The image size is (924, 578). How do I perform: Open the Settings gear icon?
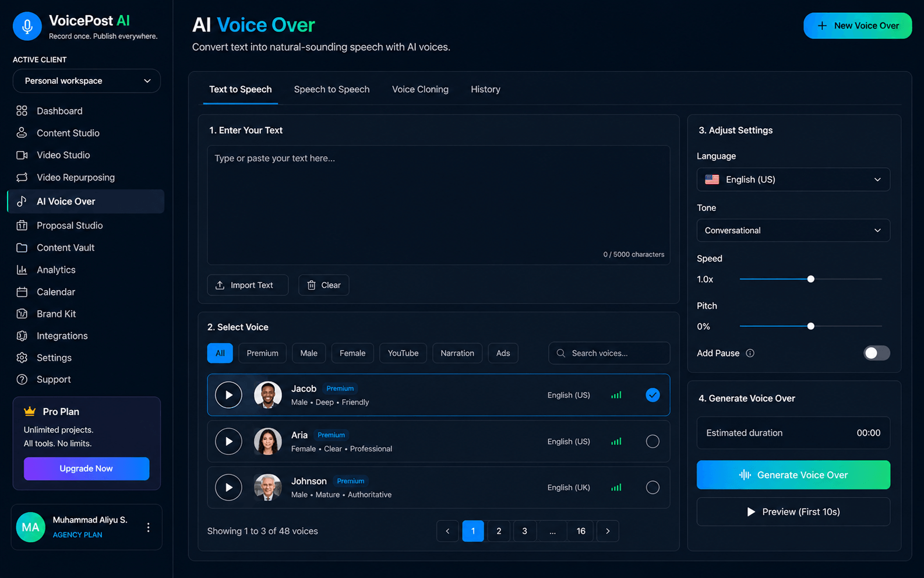[22, 358]
